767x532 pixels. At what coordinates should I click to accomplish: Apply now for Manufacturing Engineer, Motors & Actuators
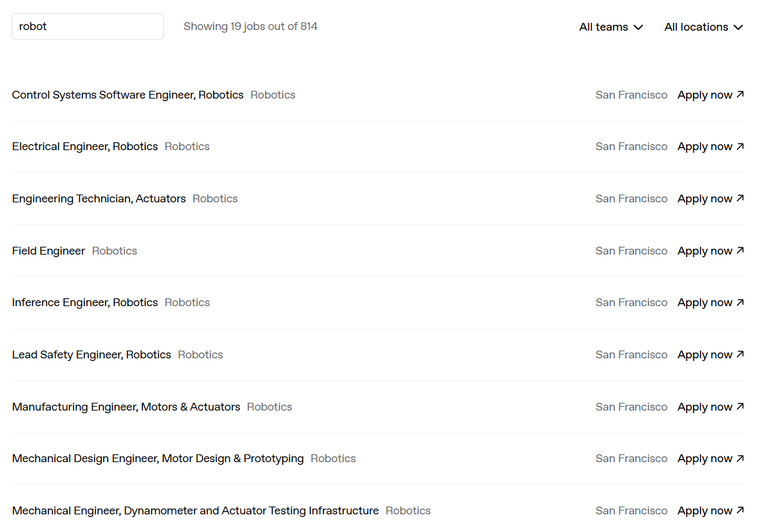pos(711,407)
